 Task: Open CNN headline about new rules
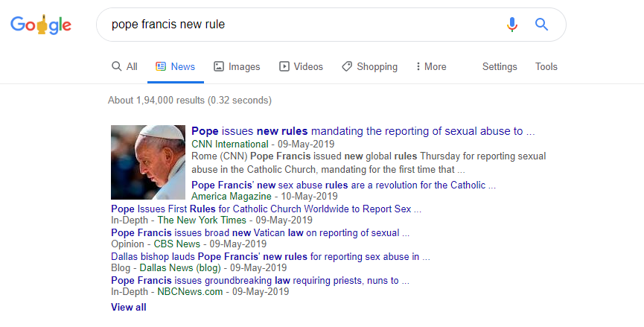coord(363,131)
